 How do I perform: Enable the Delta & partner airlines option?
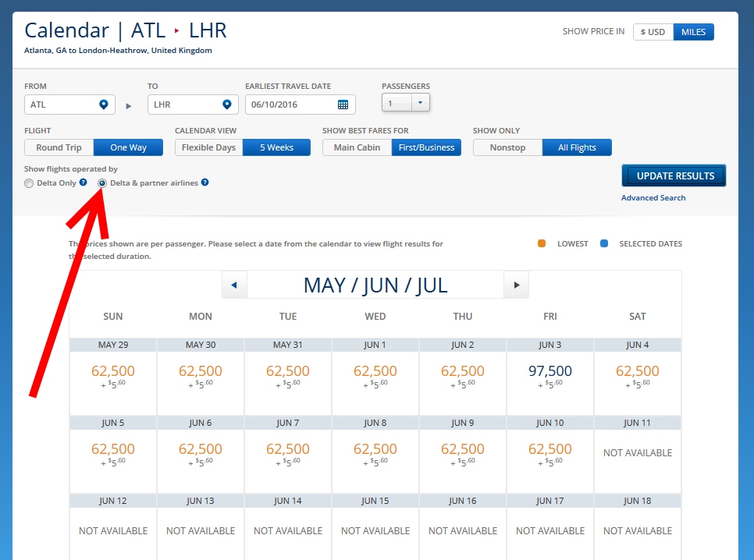coord(102,183)
